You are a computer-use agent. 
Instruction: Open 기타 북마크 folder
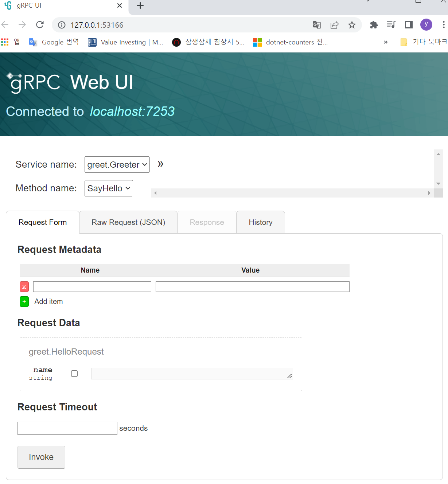coord(424,42)
